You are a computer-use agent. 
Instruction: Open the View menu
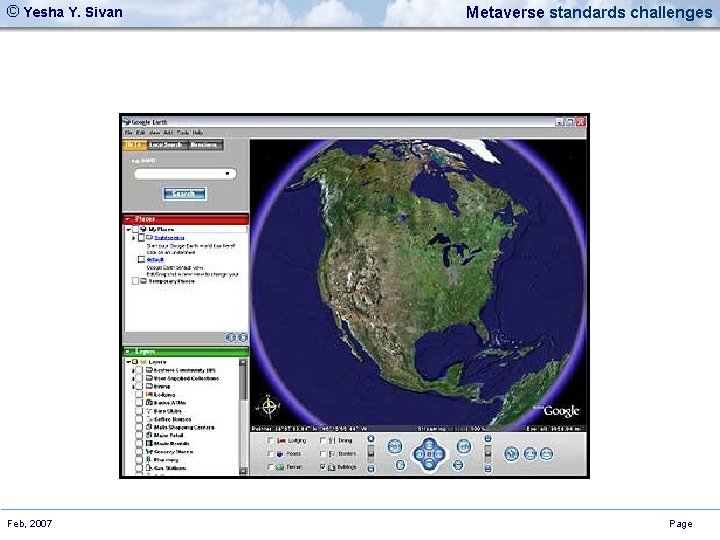point(155,132)
